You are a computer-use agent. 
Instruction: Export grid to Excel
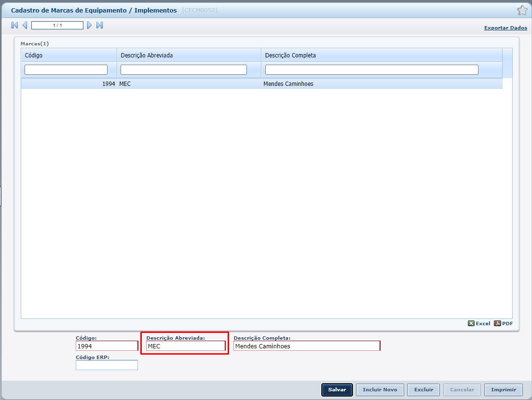479,323
